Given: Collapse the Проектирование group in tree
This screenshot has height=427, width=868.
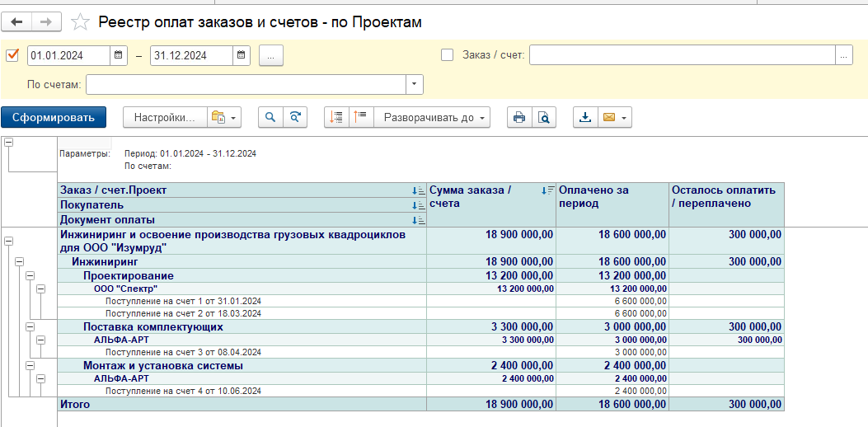Looking at the screenshot, I should (30, 275).
